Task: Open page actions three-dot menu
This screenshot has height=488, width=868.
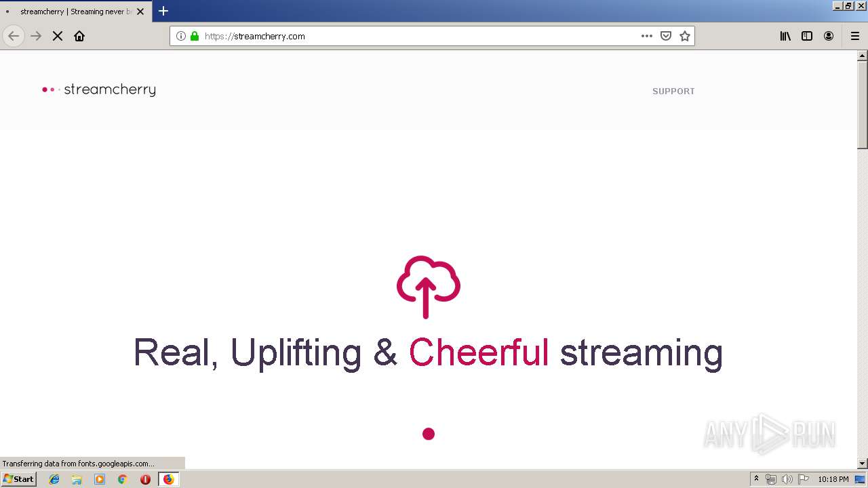Action: click(x=647, y=36)
